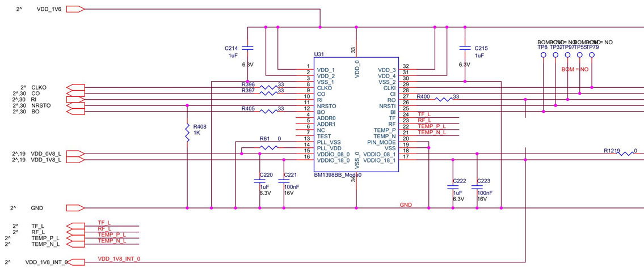The height and width of the screenshot is (268, 644).
Task: Click capacitor C221 100nF symbol
Action: tap(283, 181)
